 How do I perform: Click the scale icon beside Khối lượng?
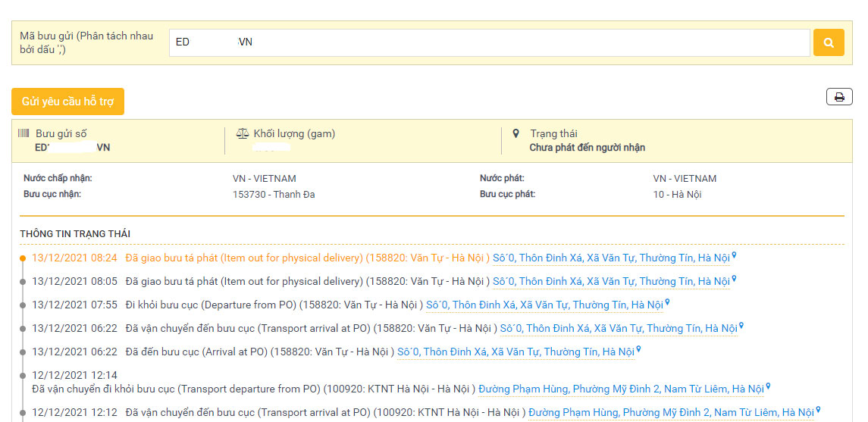(x=243, y=133)
